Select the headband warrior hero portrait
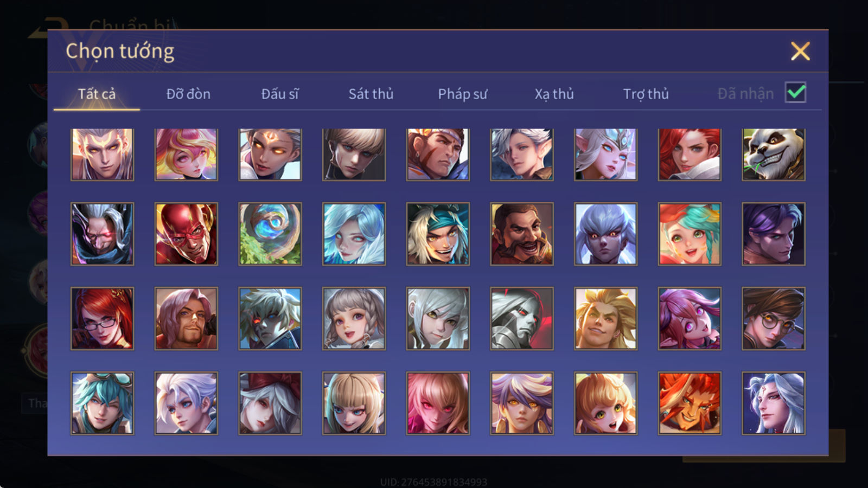868x488 pixels. (x=438, y=155)
